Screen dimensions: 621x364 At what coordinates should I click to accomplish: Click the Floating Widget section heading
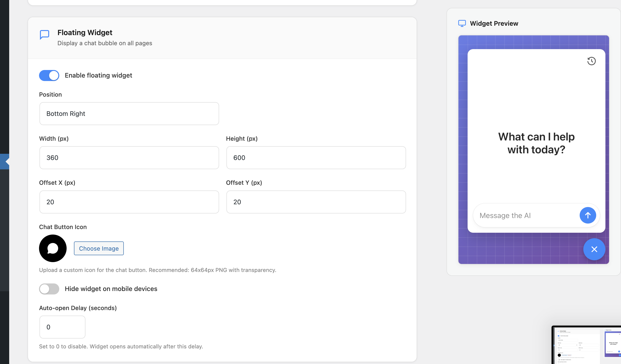(x=85, y=33)
